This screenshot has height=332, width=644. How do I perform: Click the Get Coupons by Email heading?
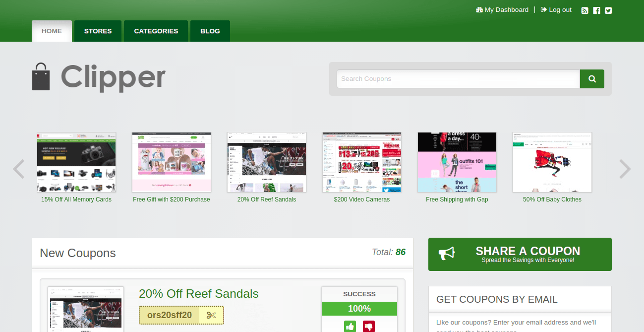[x=497, y=299]
